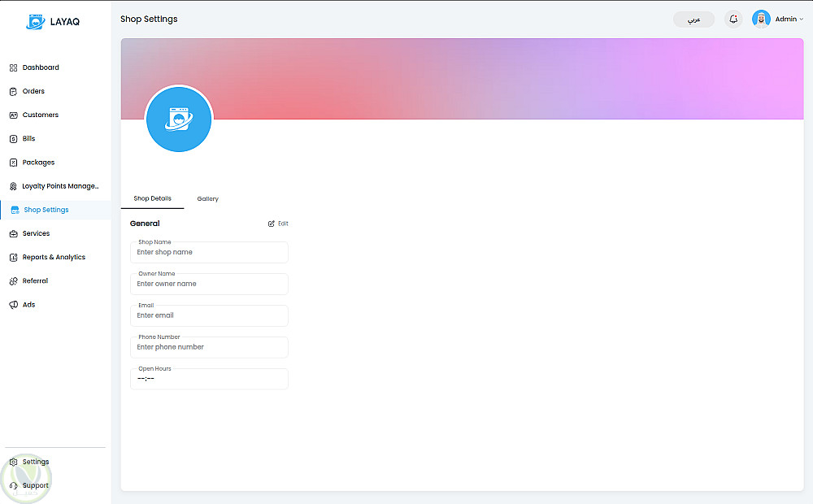This screenshot has height=504, width=813.
Task: Switch to the Shop Details tab
Action: pyautogui.click(x=153, y=198)
